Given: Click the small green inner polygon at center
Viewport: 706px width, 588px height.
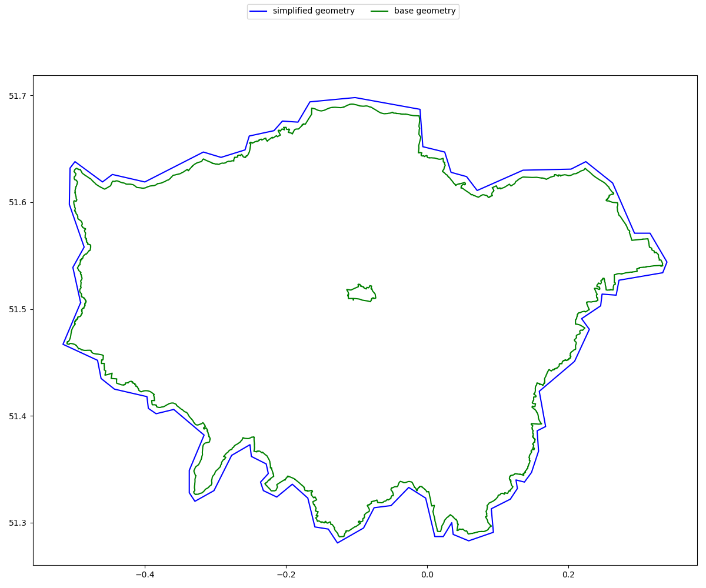Looking at the screenshot, I should pyautogui.click(x=361, y=292).
